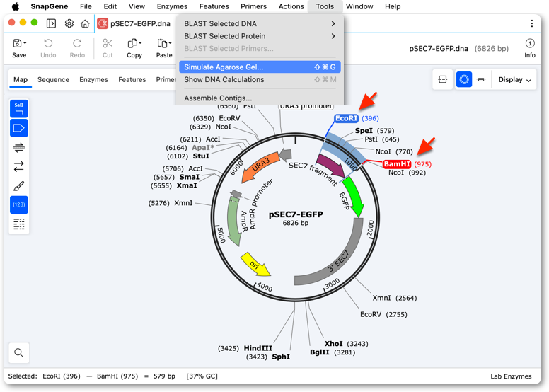Click the Undo toolbar icon
This screenshot has width=549, height=392.
pyautogui.click(x=48, y=43)
